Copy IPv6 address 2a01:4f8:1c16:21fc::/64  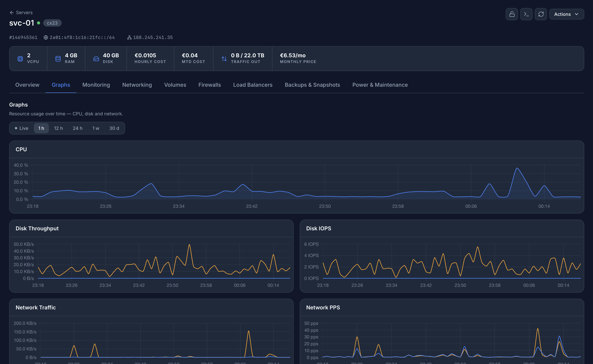click(x=82, y=38)
